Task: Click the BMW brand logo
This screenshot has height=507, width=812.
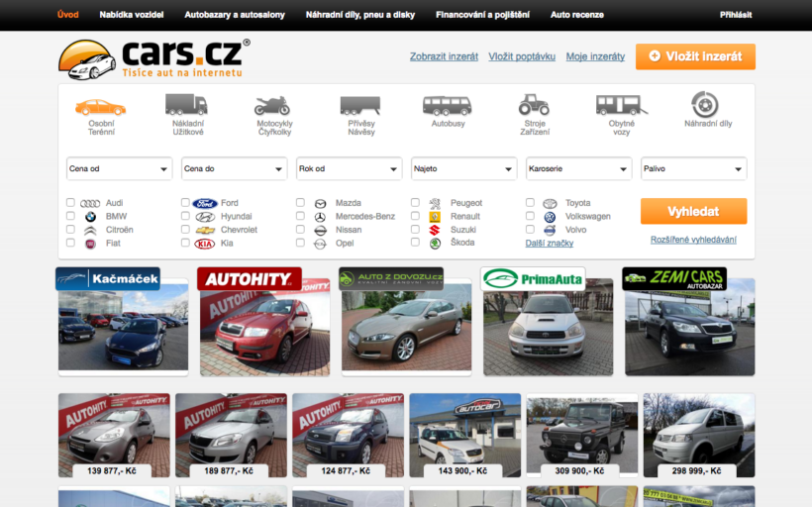Action: 91,217
